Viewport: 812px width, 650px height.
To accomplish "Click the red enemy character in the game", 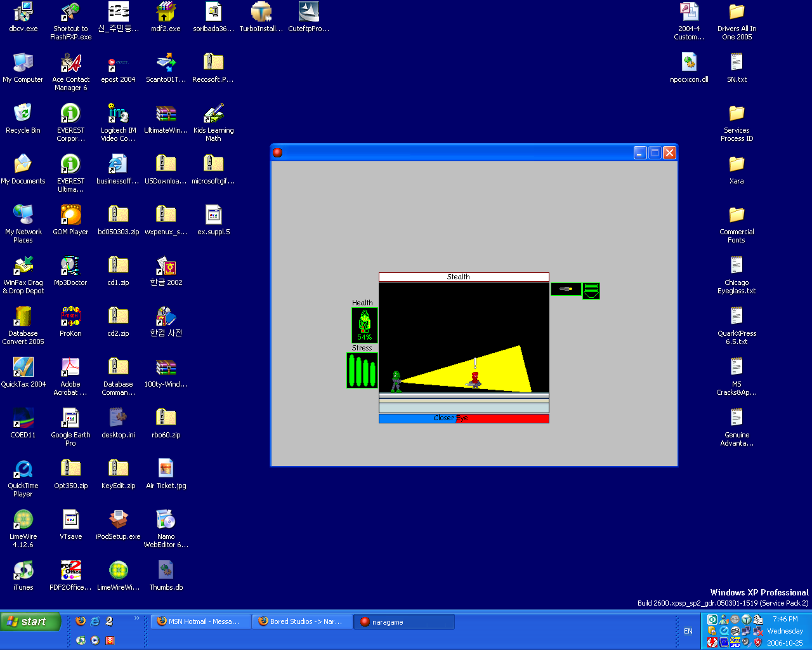I will point(474,380).
